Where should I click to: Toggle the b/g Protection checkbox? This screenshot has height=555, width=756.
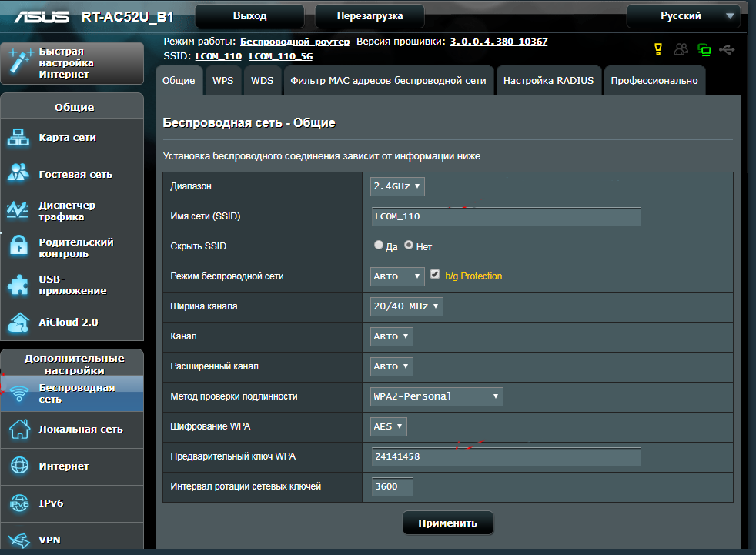tap(435, 274)
